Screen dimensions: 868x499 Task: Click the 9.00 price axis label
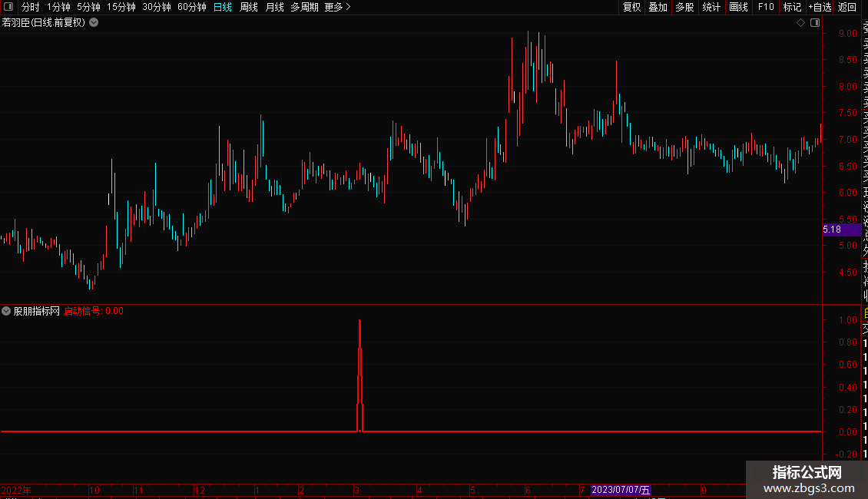tap(847, 33)
